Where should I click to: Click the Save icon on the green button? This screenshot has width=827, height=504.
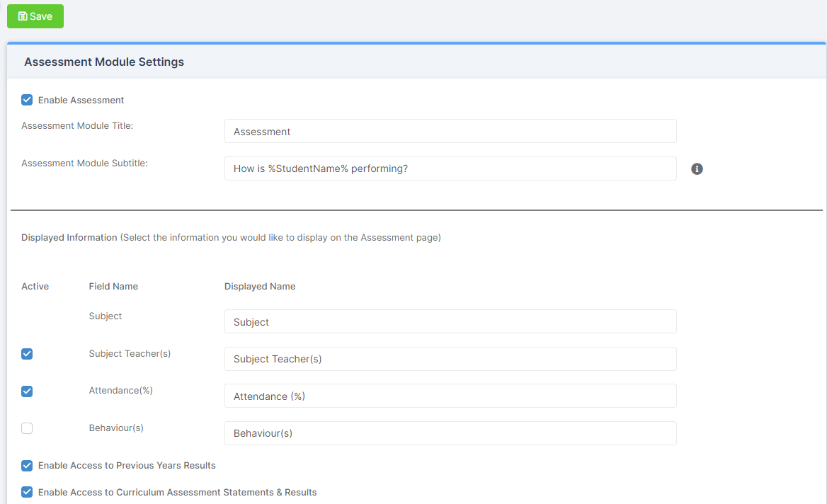pos(22,16)
